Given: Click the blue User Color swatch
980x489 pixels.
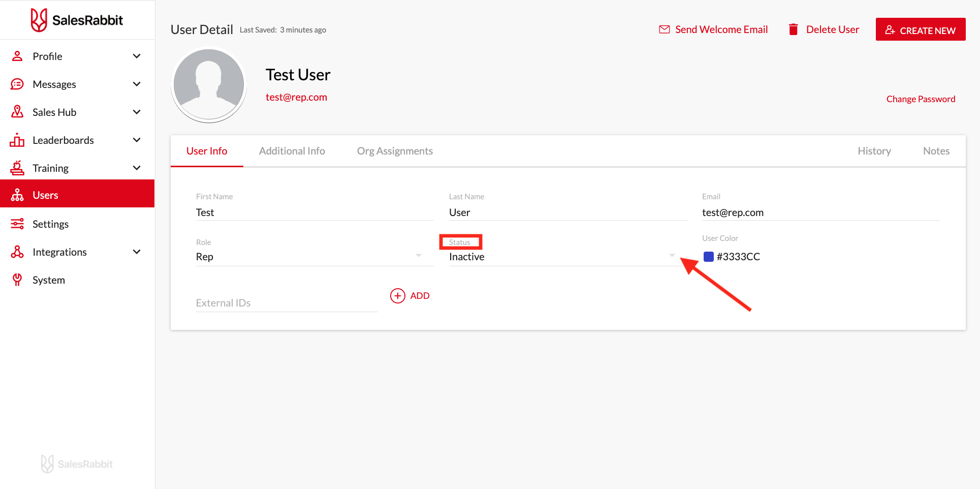Looking at the screenshot, I should point(708,257).
